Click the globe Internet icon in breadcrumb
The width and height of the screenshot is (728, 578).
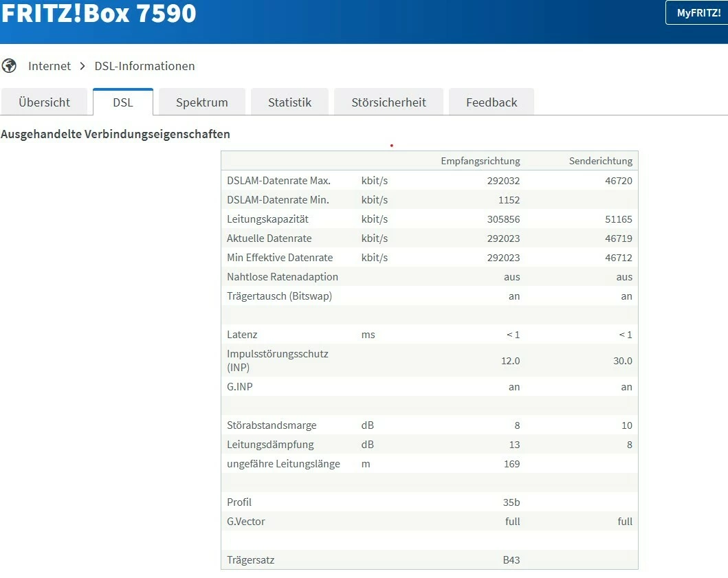(9, 66)
